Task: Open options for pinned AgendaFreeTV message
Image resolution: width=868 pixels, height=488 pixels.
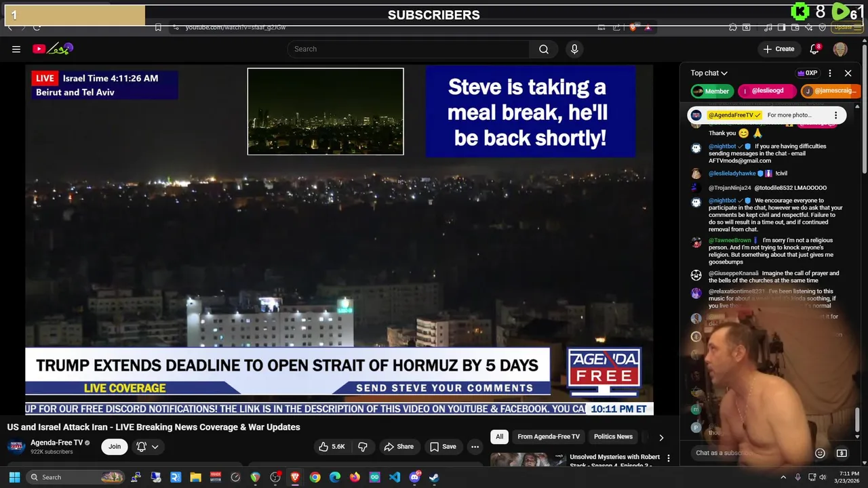Action: (x=835, y=115)
